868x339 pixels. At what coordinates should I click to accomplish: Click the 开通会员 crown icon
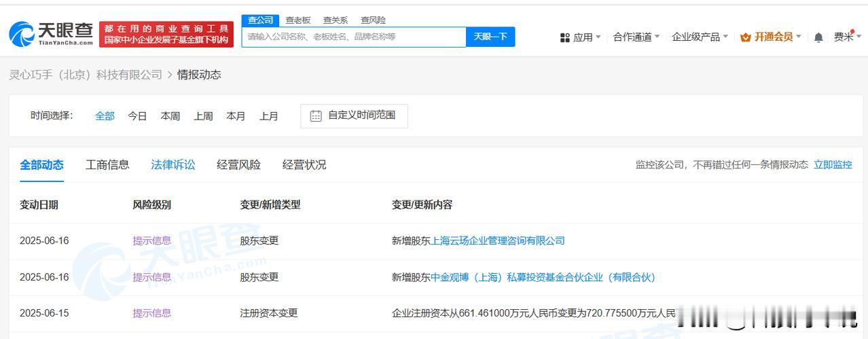pos(746,37)
